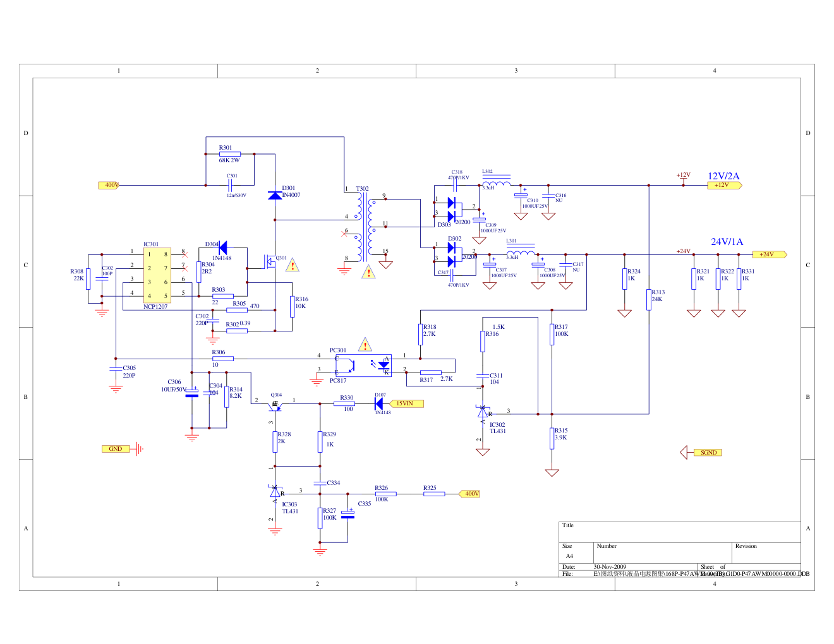834x644 pixels.
Task: Select the 1.5K R316 resistor
Action: click(483, 341)
